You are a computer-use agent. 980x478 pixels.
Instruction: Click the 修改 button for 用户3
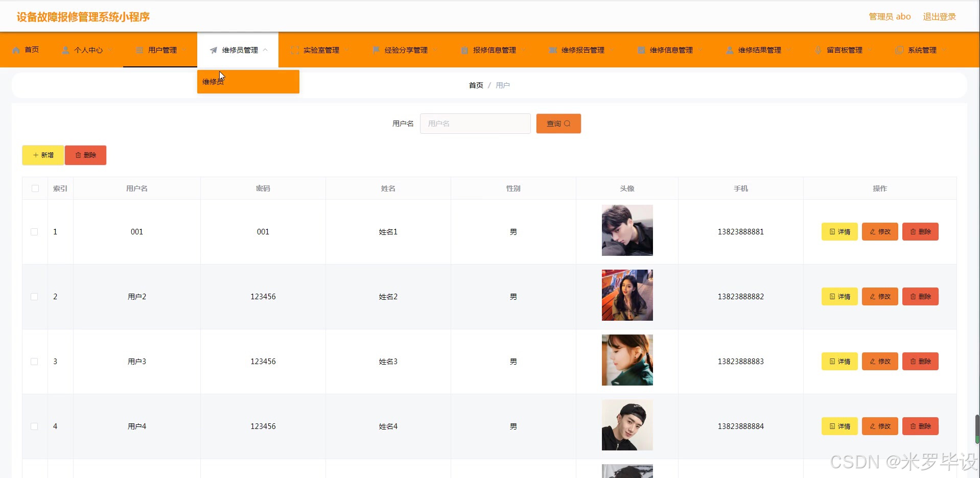[880, 362]
